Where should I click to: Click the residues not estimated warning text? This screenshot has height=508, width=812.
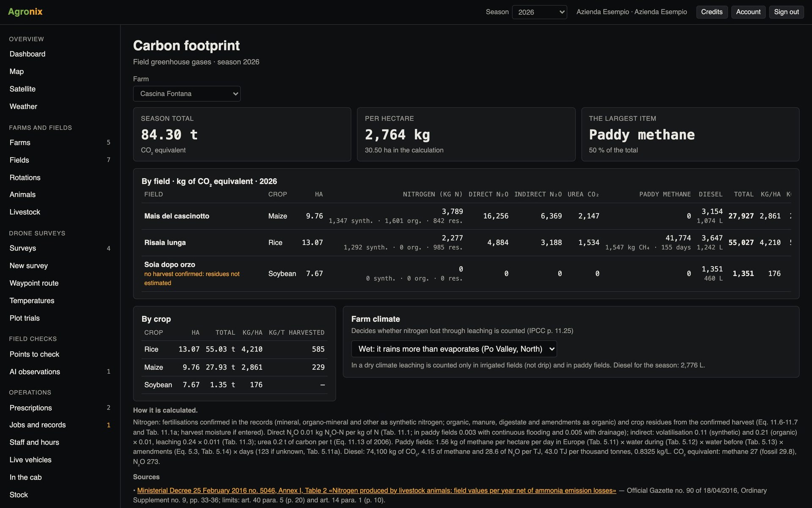[x=192, y=279]
